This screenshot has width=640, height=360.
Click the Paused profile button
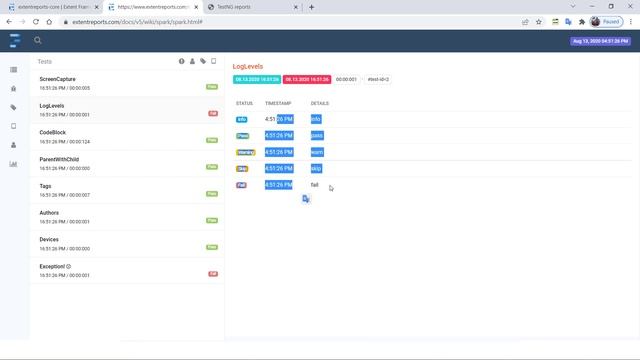(x=607, y=22)
